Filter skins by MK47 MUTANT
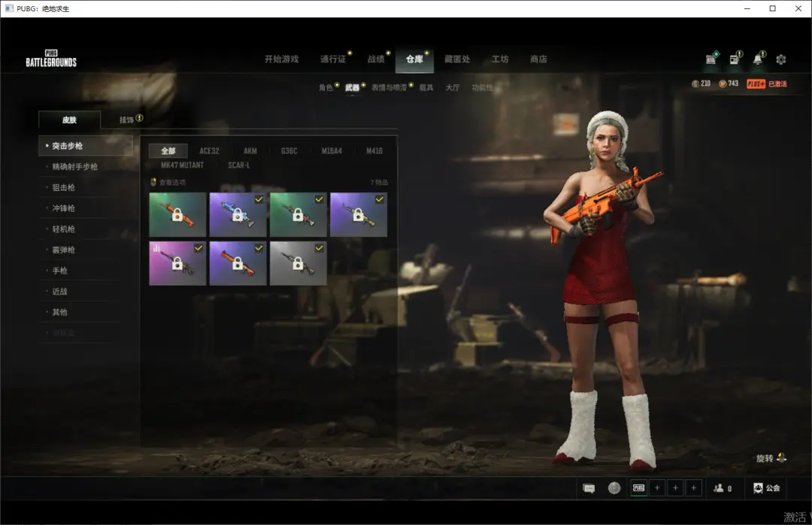This screenshot has width=812, height=525. 182,165
